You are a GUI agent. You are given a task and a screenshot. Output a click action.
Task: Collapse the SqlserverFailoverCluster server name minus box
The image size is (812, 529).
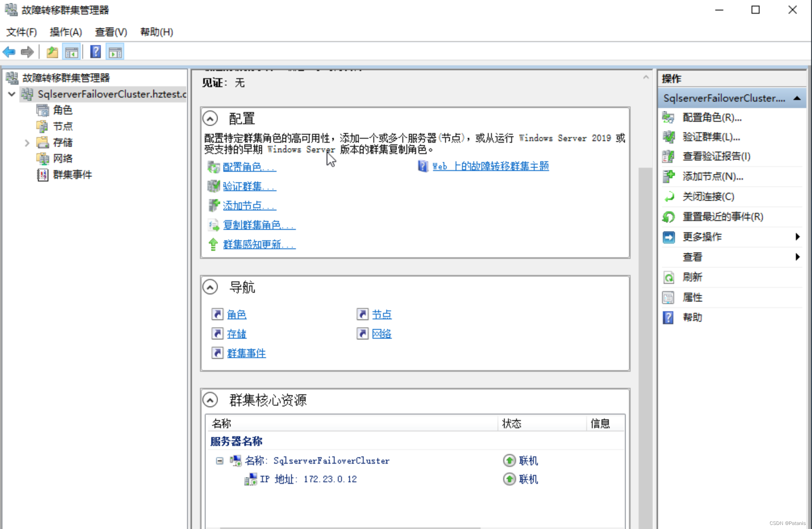click(219, 460)
